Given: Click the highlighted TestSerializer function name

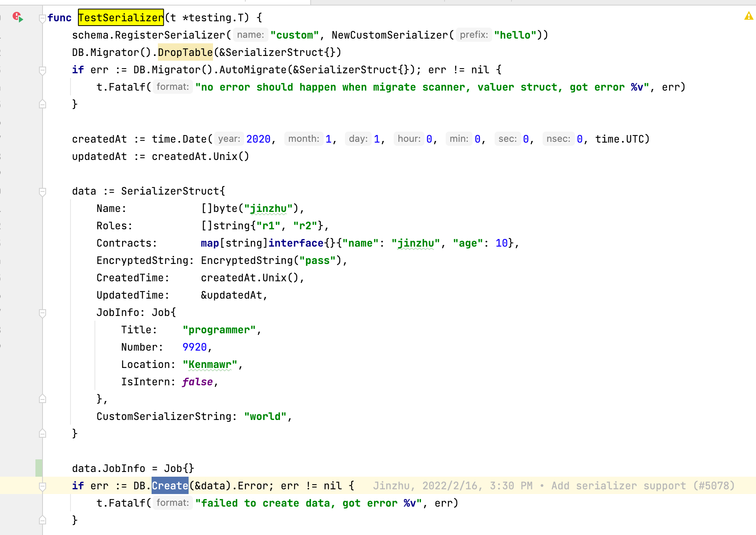Looking at the screenshot, I should tap(120, 18).
